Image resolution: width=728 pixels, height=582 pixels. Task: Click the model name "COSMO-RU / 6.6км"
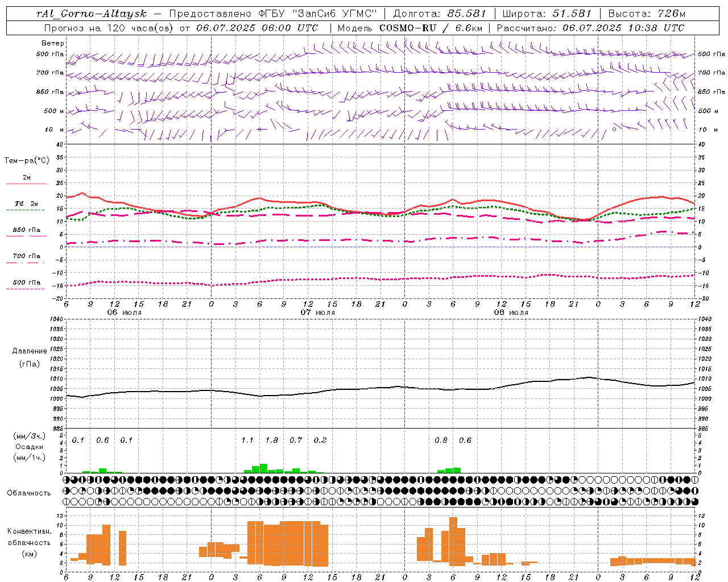[431, 27]
